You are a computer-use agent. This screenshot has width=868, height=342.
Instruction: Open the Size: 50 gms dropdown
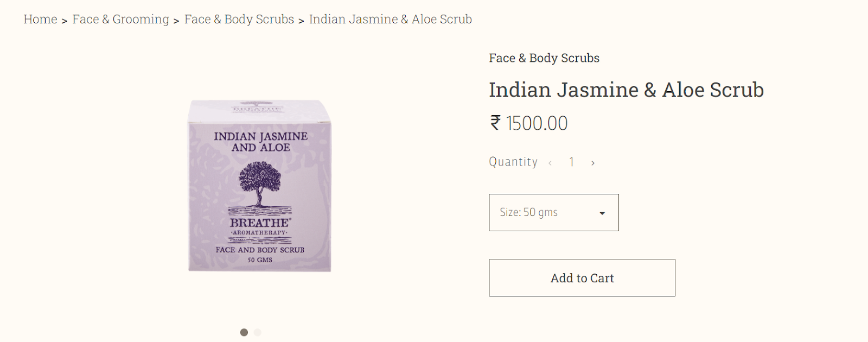tap(554, 212)
